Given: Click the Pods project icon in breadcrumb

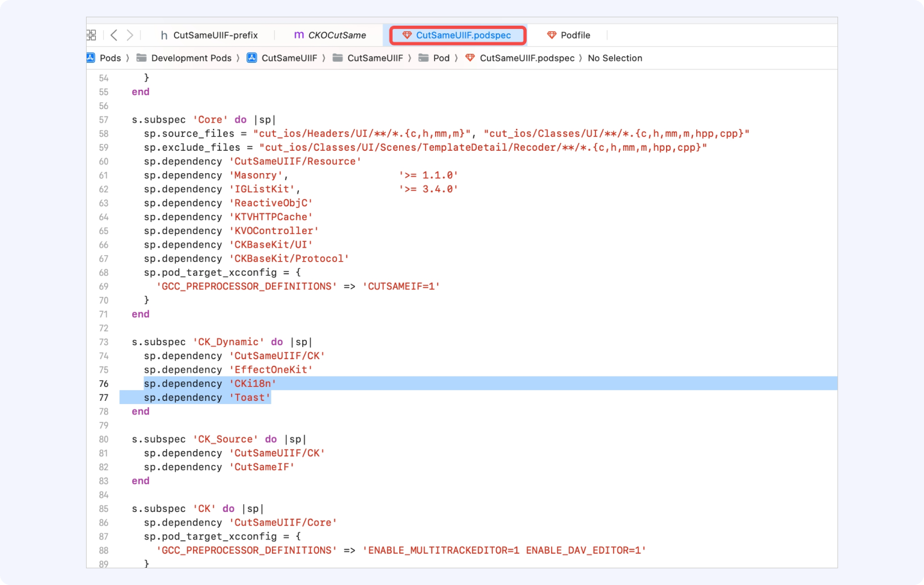Looking at the screenshot, I should pyautogui.click(x=90, y=58).
